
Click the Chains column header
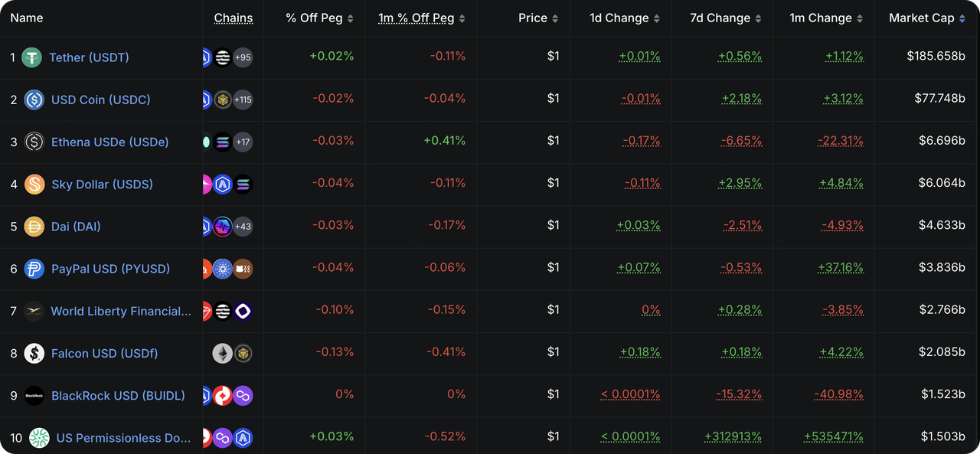[x=234, y=18]
